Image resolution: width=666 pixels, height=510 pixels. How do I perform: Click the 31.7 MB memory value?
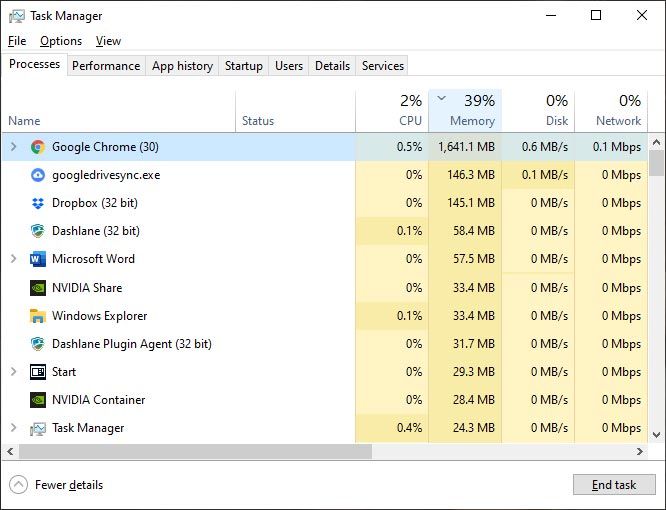pos(474,344)
